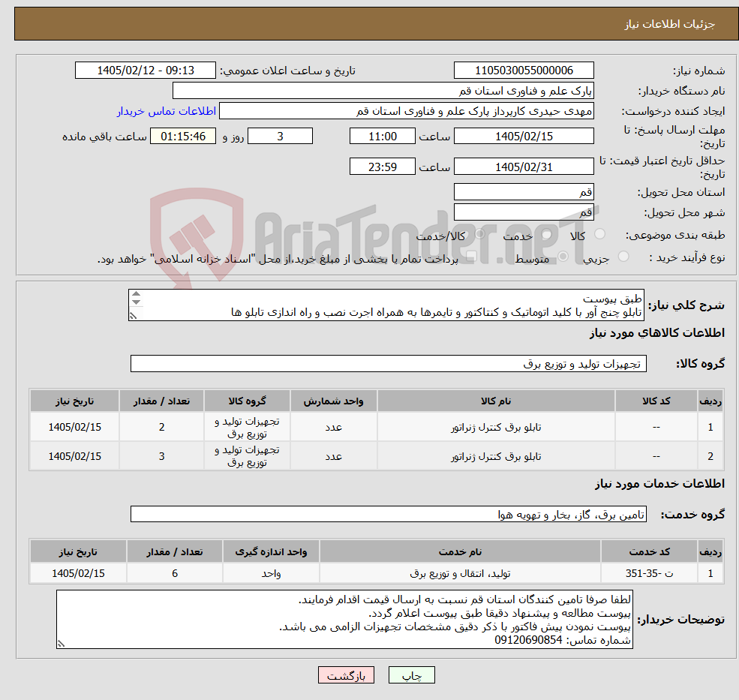Click service name تولید، انتقال و توزیع برق
Screen dimensions: 739x700
(x=460, y=573)
